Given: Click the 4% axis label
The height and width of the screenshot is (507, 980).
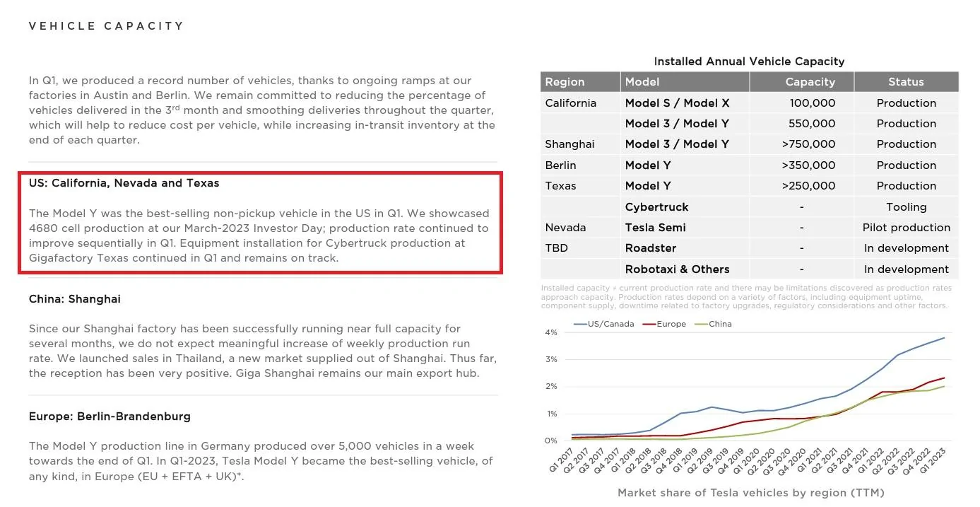Looking at the screenshot, I should [x=551, y=332].
